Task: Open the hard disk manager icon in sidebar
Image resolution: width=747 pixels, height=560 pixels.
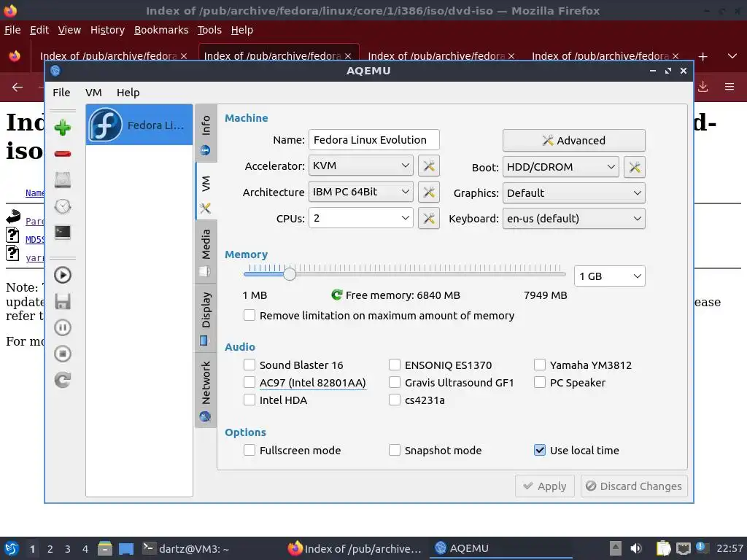Action: tap(63, 180)
